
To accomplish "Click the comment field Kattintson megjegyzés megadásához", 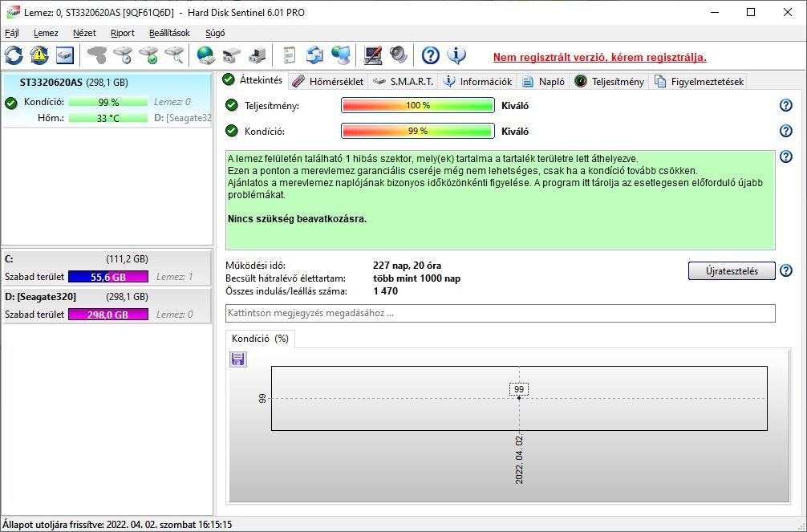I will pyautogui.click(x=501, y=313).
